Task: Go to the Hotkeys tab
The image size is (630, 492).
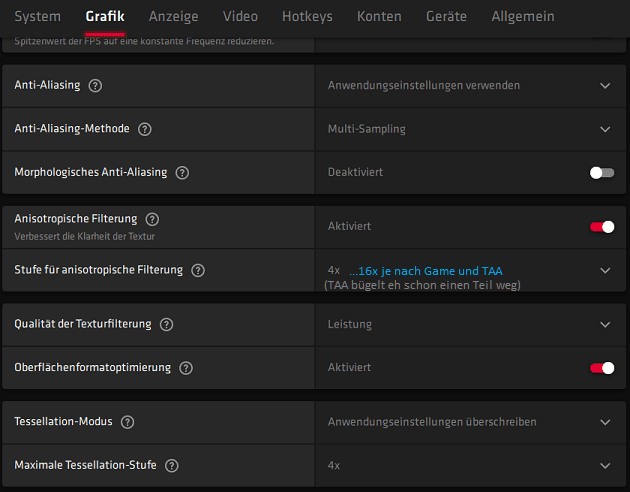Action: pyautogui.click(x=307, y=16)
